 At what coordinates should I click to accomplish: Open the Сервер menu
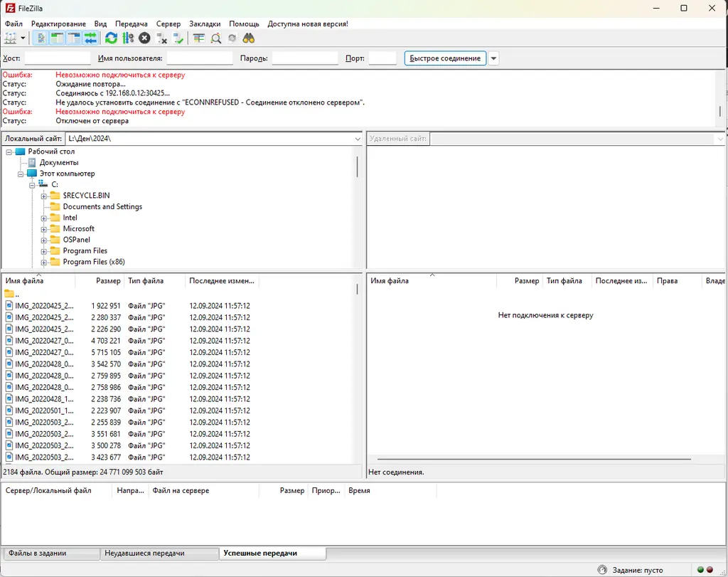click(x=168, y=23)
